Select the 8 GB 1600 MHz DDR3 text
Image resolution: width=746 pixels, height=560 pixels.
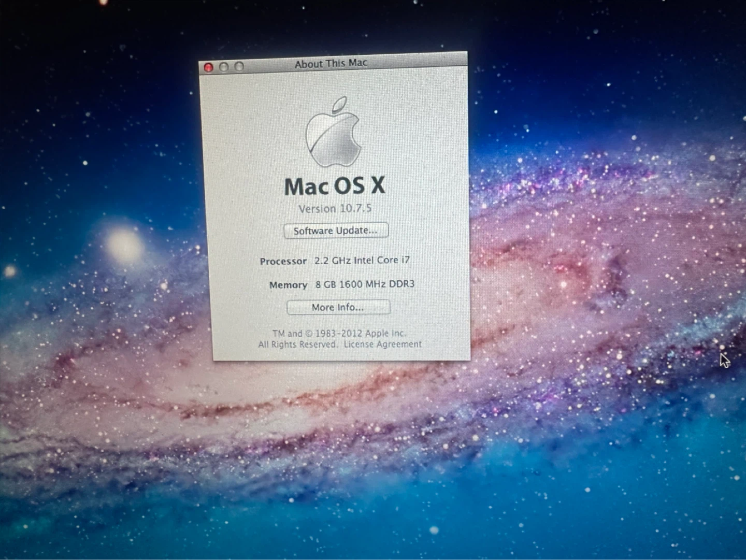pyautogui.click(x=365, y=284)
